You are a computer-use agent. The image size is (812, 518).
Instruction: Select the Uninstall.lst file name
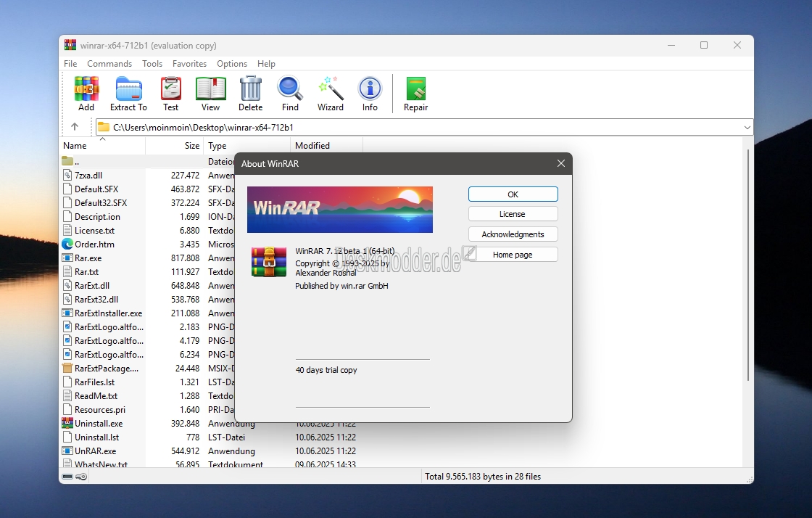97,437
